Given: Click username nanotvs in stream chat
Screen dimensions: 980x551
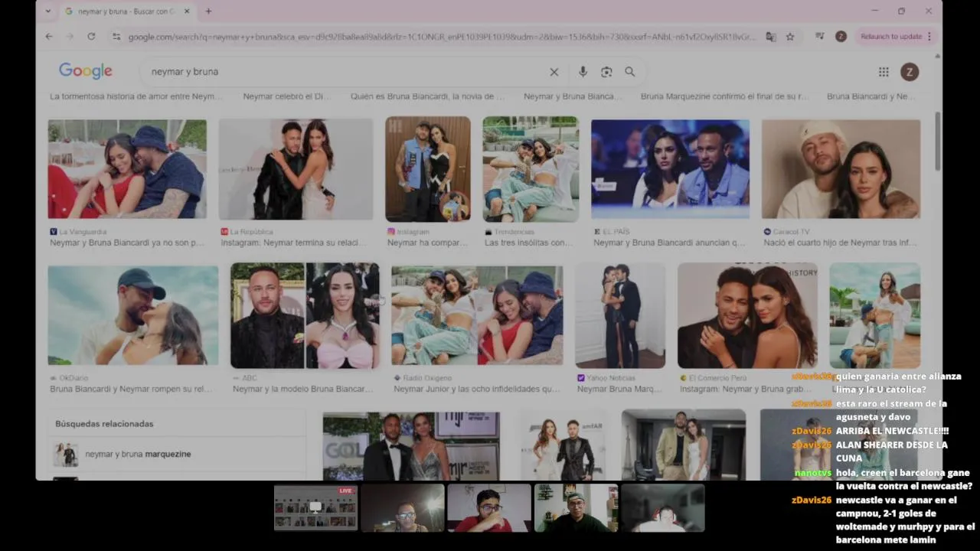Looking at the screenshot, I should [x=812, y=473].
